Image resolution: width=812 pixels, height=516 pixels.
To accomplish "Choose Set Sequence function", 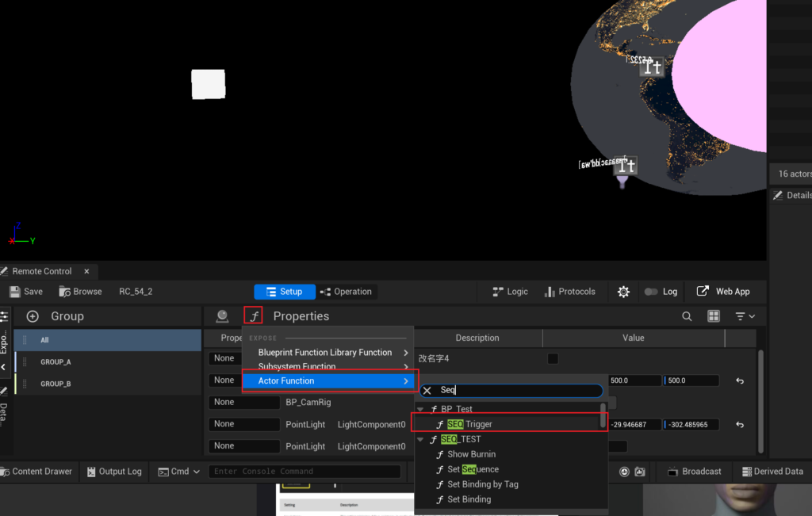I will click(x=473, y=469).
